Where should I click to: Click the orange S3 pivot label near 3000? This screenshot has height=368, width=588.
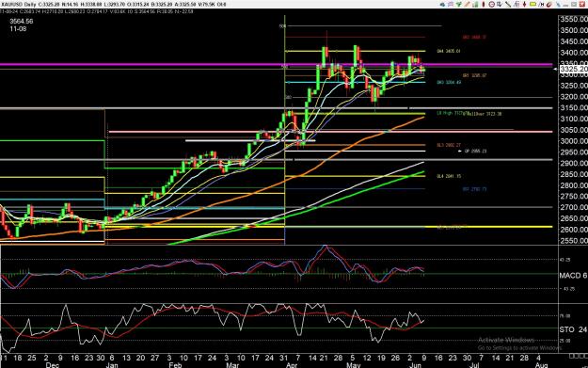click(449, 145)
